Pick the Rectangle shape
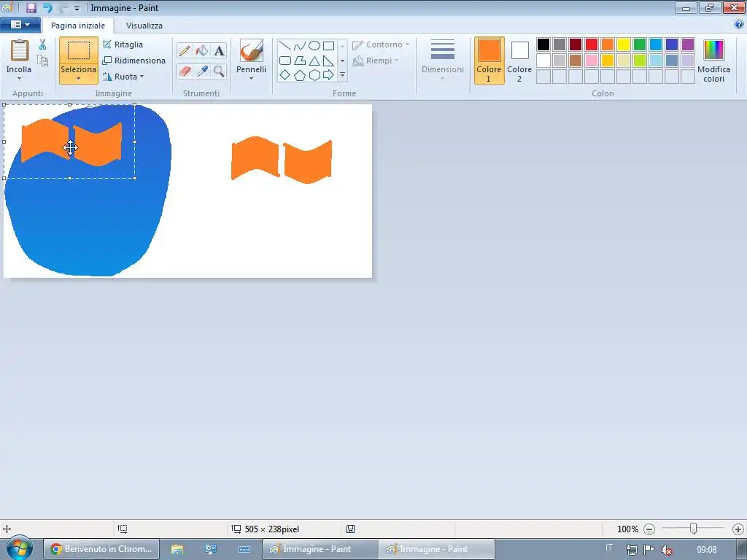Image resolution: width=747 pixels, height=560 pixels. [329, 46]
